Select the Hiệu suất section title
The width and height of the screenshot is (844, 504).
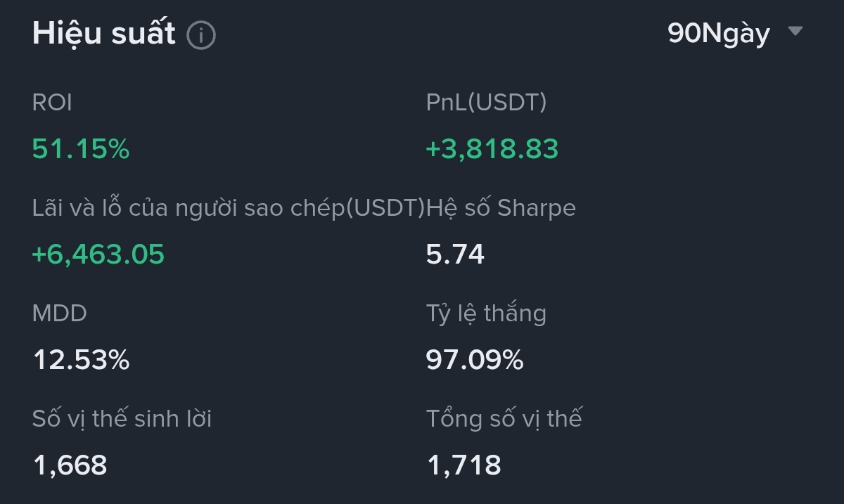point(103,33)
